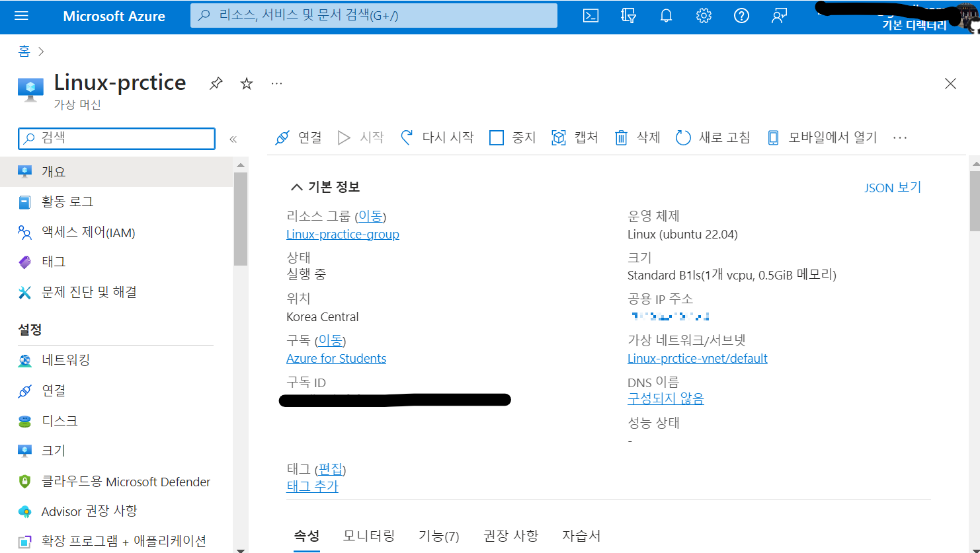Image resolution: width=980 pixels, height=553 pixels.
Task: Open more options ellipsis beside the title
Action: pos(277,83)
